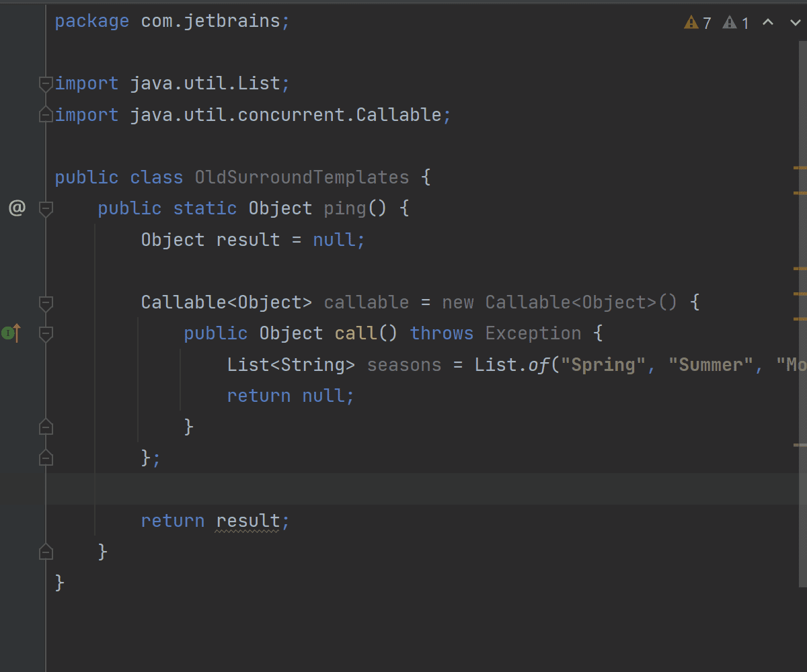Click the 'seasons' variable name
The image size is (807, 672).
(404, 365)
